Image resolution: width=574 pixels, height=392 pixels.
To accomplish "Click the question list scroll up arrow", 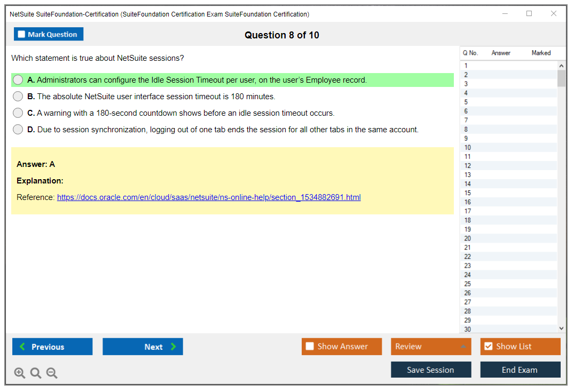I will (x=561, y=66).
